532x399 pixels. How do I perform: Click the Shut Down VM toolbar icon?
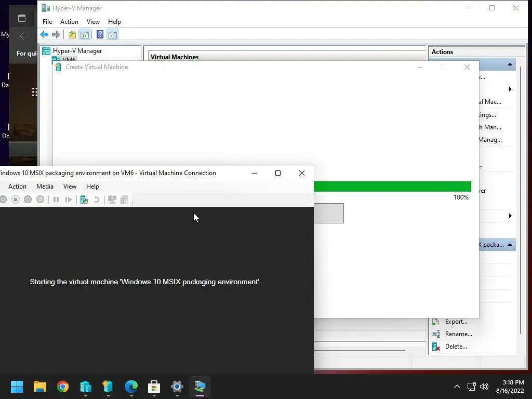click(x=28, y=199)
